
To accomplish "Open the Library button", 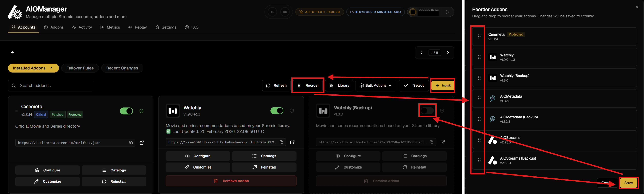I will point(339,86).
